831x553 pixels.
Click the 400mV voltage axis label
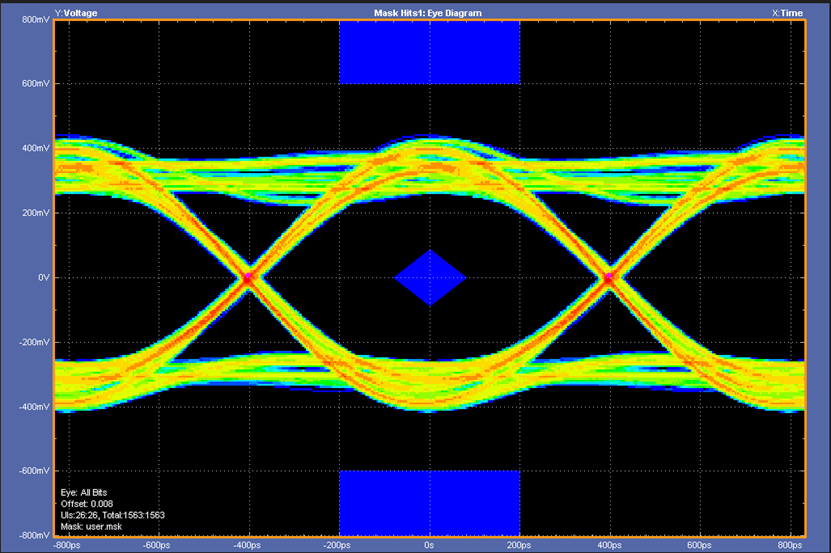pyautogui.click(x=36, y=148)
